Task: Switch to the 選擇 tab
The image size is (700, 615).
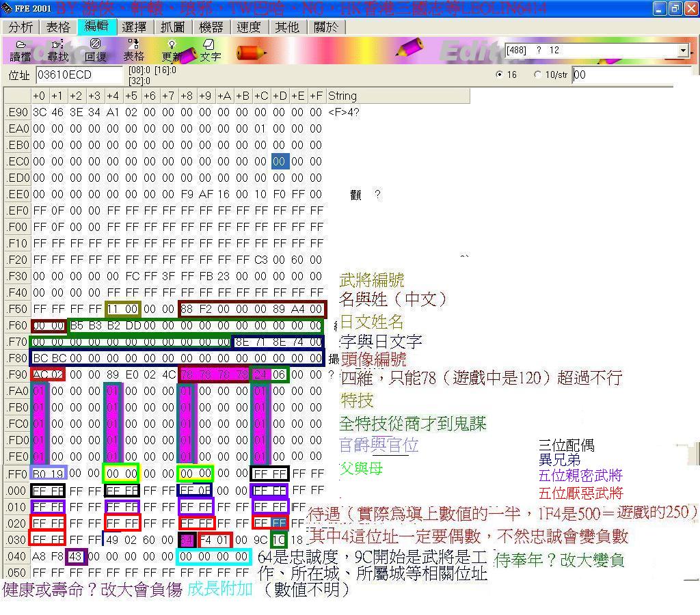Action: (134, 27)
